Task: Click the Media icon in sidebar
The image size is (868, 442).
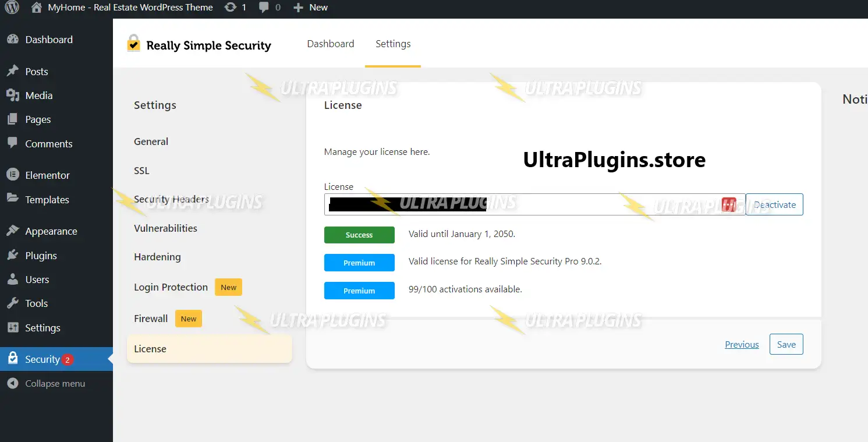Action: tap(13, 96)
